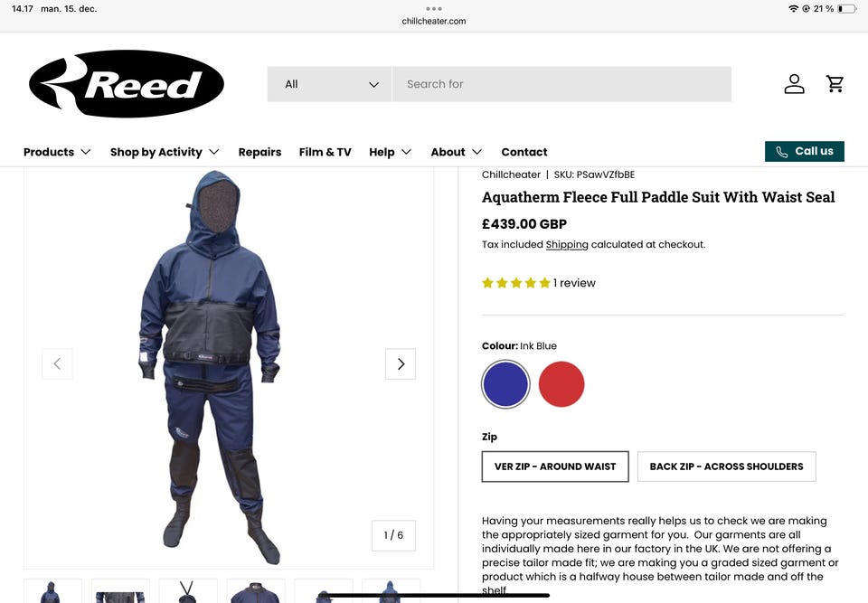The width and height of the screenshot is (868, 603).
Task: Select Back Zip - Across Shoulders option
Action: pyautogui.click(x=726, y=466)
